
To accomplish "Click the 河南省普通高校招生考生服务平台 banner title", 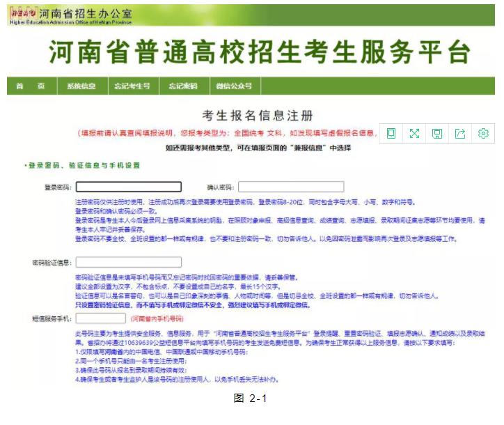I will tap(260, 52).
